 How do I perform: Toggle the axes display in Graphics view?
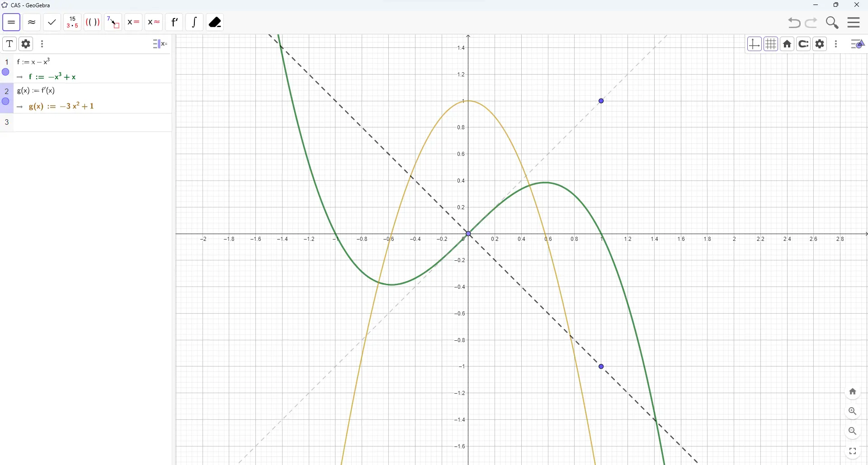755,44
